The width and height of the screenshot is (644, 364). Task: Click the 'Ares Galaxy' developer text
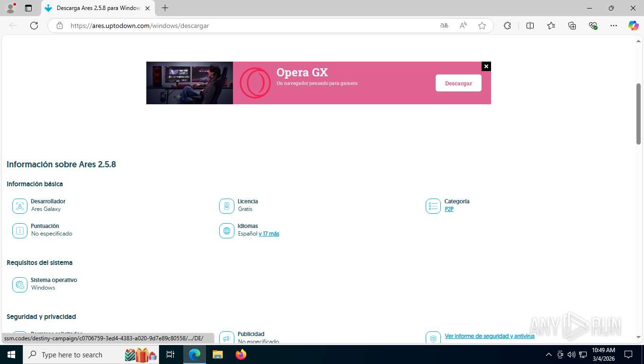coord(46,209)
